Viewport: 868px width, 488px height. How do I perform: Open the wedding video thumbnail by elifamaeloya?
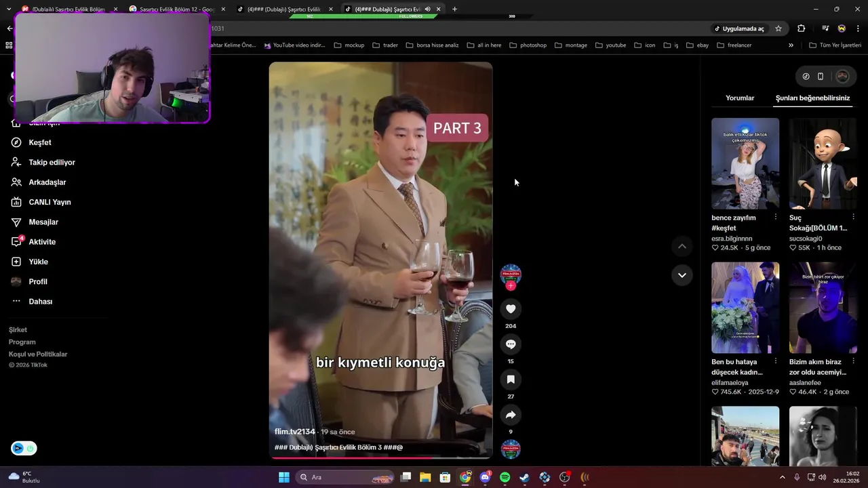pyautogui.click(x=745, y=308)
